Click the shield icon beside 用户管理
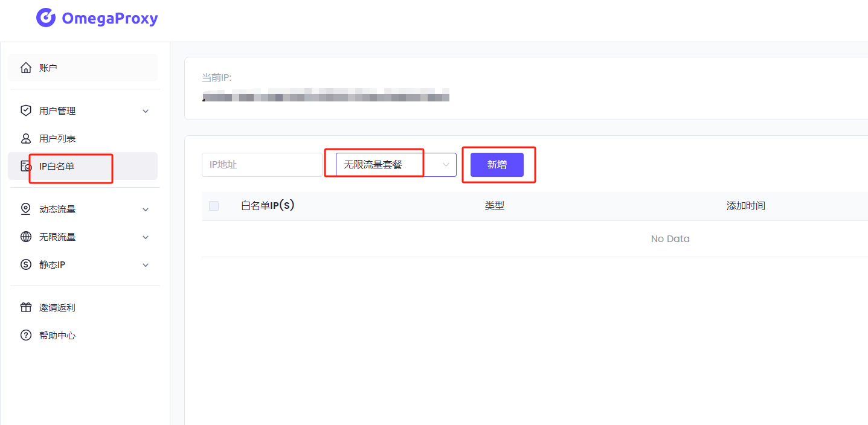Viewport: 868px width, 425px height. pos(26,110)
